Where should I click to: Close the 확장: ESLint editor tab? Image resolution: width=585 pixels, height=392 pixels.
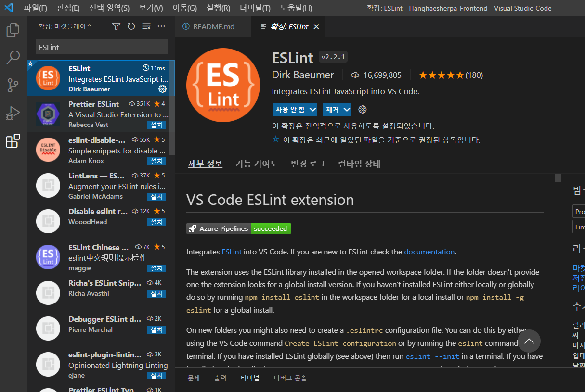pos(316,27)
